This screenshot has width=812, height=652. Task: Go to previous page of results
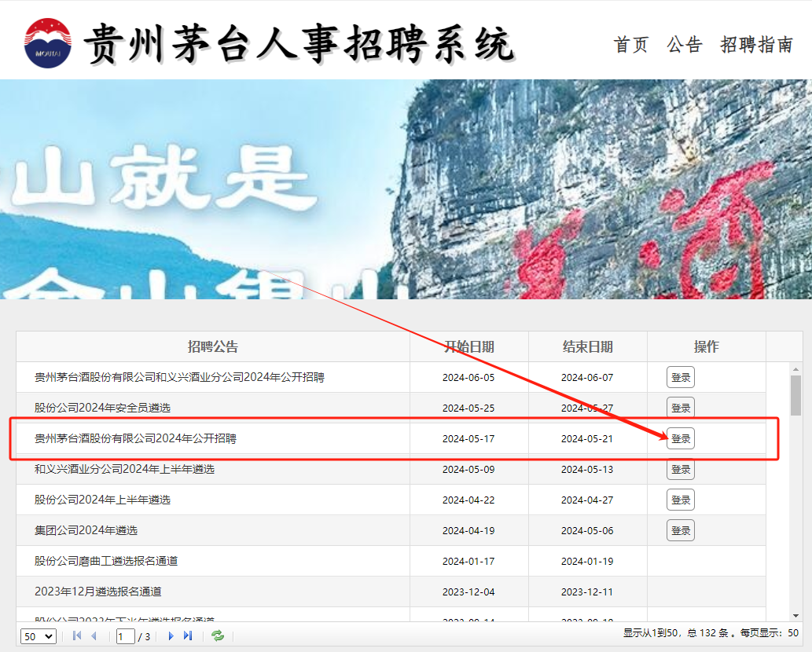[94, 636]
